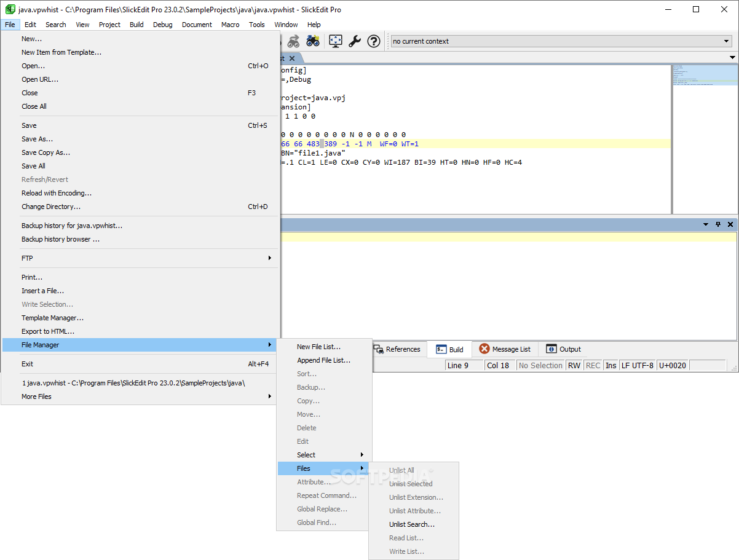This screenshot has width=739, height=560.
Task: Click the colored binoculars find toolbar icon
Action: 313,41
